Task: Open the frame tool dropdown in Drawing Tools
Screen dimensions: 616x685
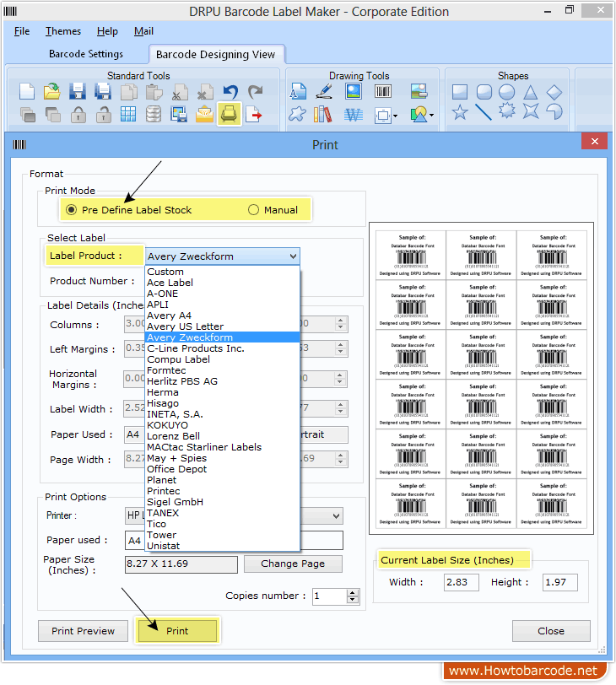Action: (396, 116)
